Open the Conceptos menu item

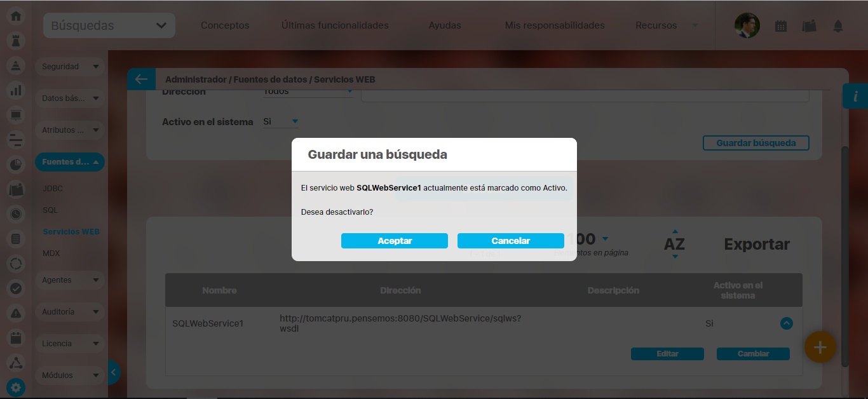tap(225, 26)
